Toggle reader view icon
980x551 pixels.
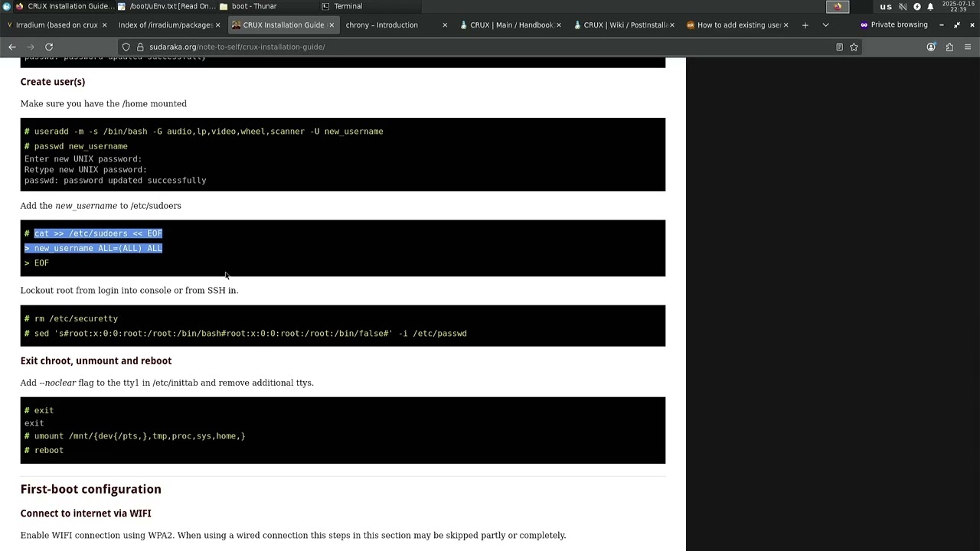pos(839,47)
